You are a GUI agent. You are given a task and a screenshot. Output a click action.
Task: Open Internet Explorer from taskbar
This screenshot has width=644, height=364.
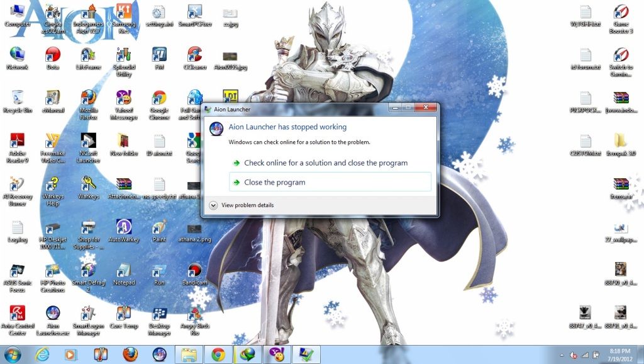[42, 355]
